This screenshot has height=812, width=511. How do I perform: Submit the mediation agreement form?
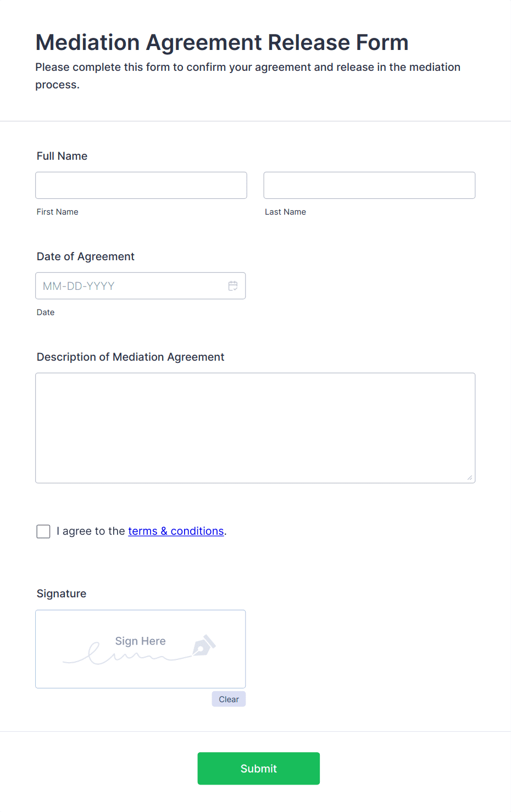258,768
